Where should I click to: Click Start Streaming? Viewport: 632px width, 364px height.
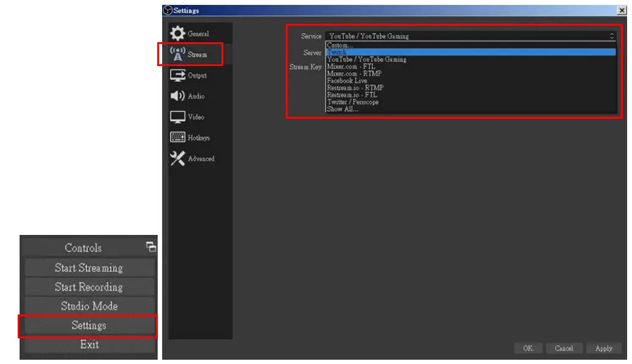click(x=89, y=267)
